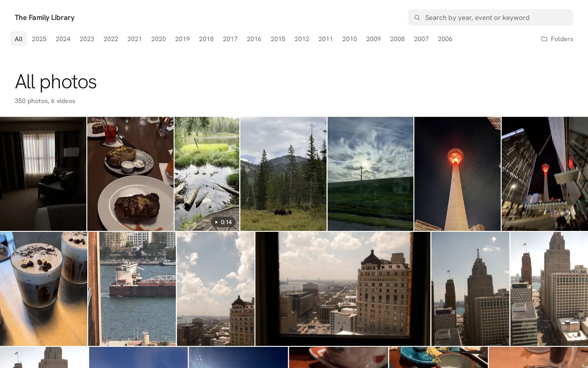Go to the 2017 tab
This screenshot has height=368, width=588.
230,39
